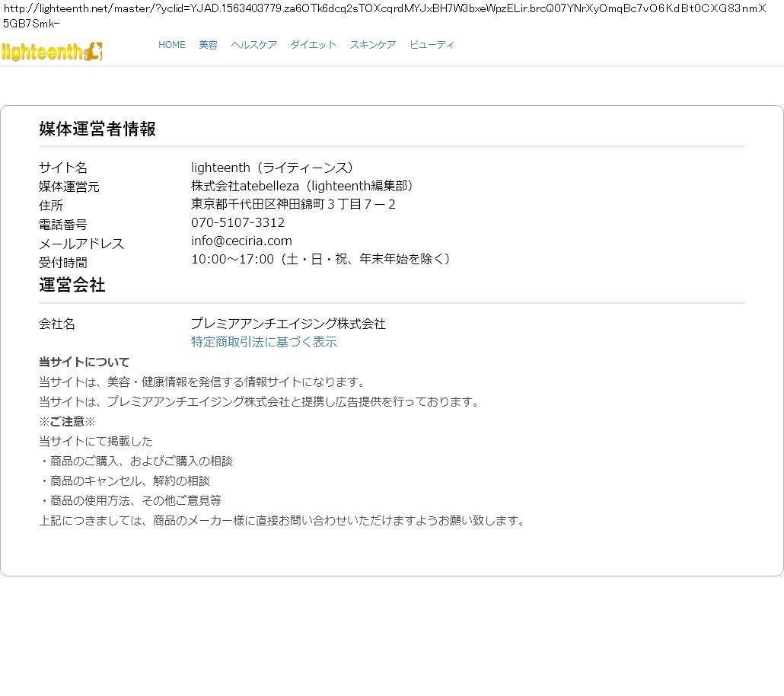Screen dimensions: 784x696
Task: Click the lighteenth logo
Action: pyautogui.click(x=52, y=51)
